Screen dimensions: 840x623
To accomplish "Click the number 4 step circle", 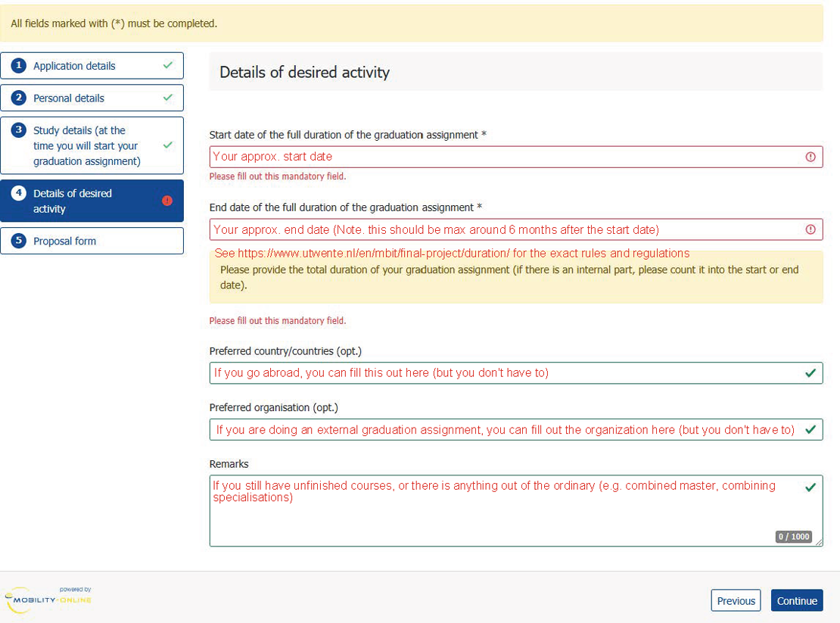I will 19,193.
